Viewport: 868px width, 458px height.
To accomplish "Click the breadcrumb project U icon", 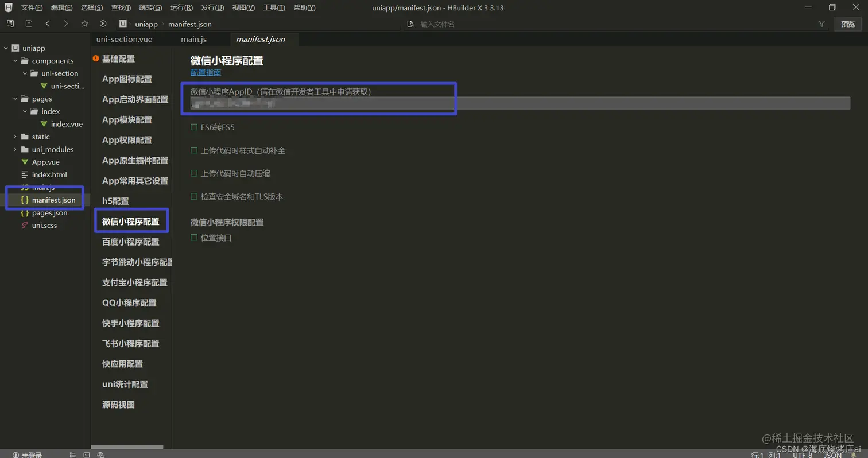I will [123, 24].
